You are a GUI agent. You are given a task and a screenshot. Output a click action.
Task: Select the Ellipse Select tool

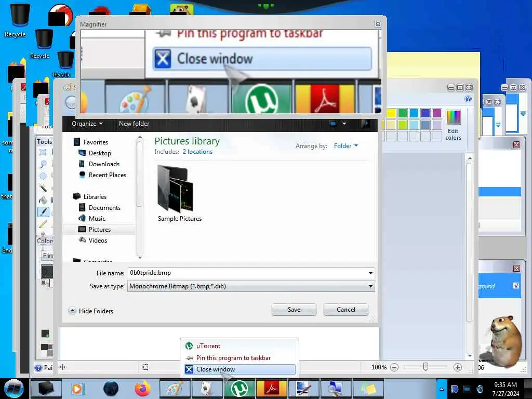tap(43, 176)
